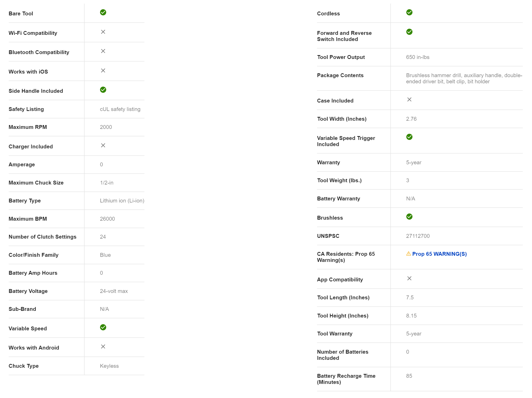Click the Variable Speed Trigger Included checkmark

pyautogui.click(x=409, y=137)
